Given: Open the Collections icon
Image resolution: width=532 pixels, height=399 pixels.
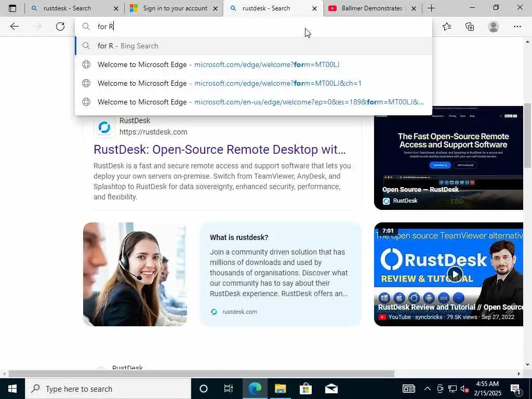Looking at the screenshot, I should 470,26.
